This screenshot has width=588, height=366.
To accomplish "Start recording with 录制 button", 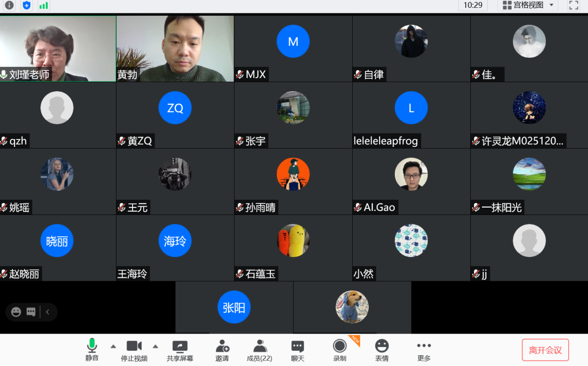I will 340,350.
